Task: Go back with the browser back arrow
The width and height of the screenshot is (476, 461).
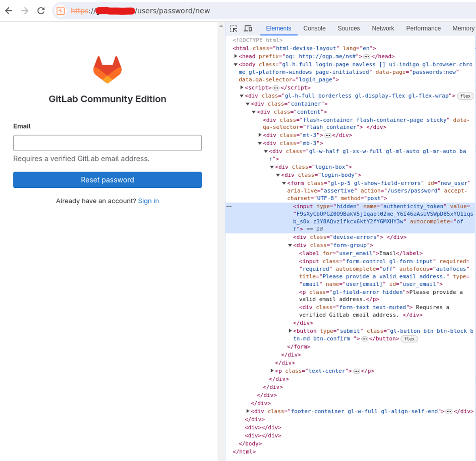Action: click(x=9, y=11)
